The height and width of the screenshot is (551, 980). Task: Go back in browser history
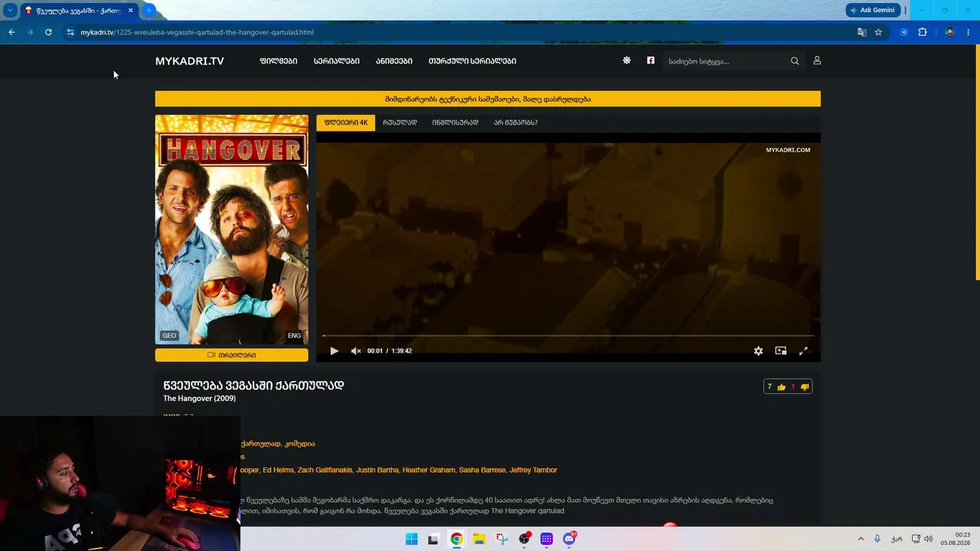coord(11,32)
